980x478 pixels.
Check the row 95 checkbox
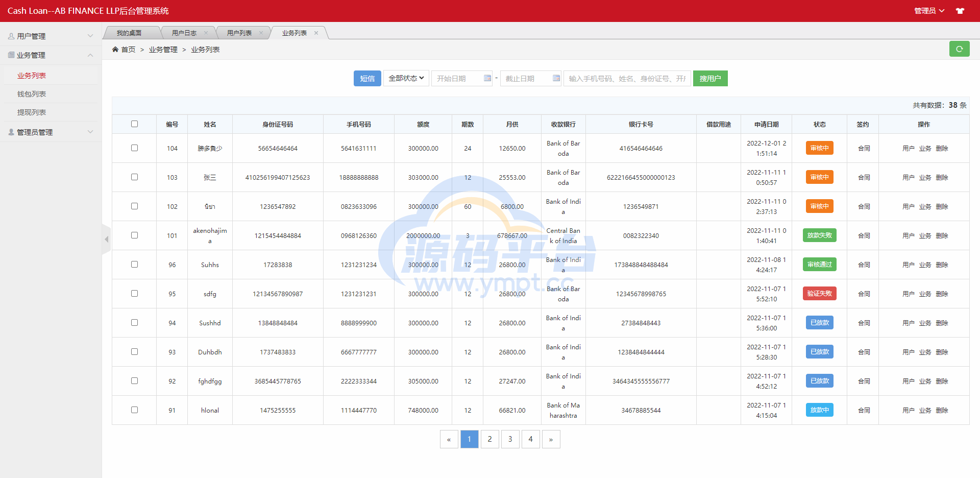click(134, 293)
